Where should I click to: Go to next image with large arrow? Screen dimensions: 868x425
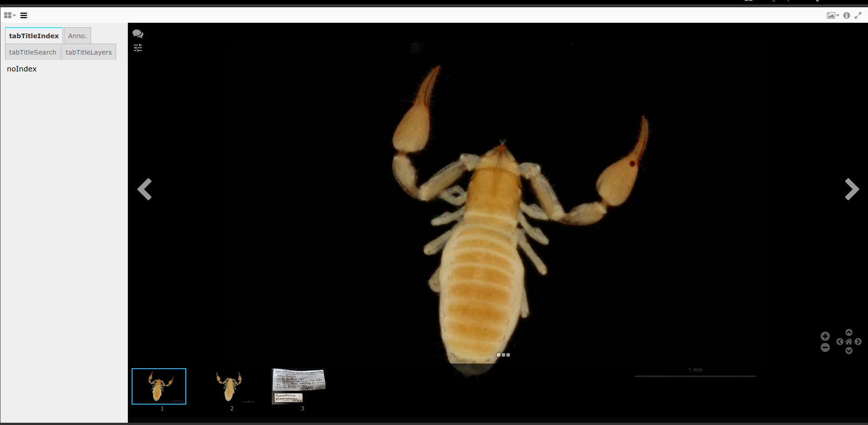tap(852, 189)
